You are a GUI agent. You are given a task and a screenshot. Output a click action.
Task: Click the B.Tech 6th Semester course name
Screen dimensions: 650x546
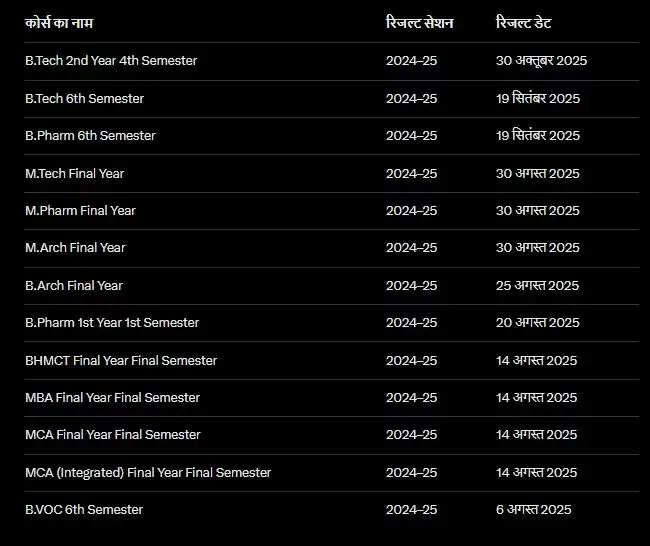[84, 98]
